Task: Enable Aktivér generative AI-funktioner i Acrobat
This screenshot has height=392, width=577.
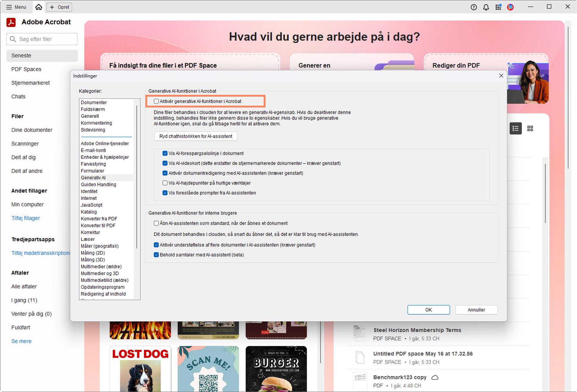Action: 156,101
